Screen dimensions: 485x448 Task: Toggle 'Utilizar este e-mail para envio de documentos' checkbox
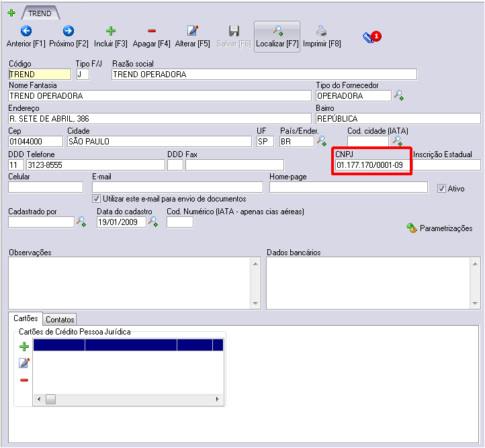pos(96,199)
